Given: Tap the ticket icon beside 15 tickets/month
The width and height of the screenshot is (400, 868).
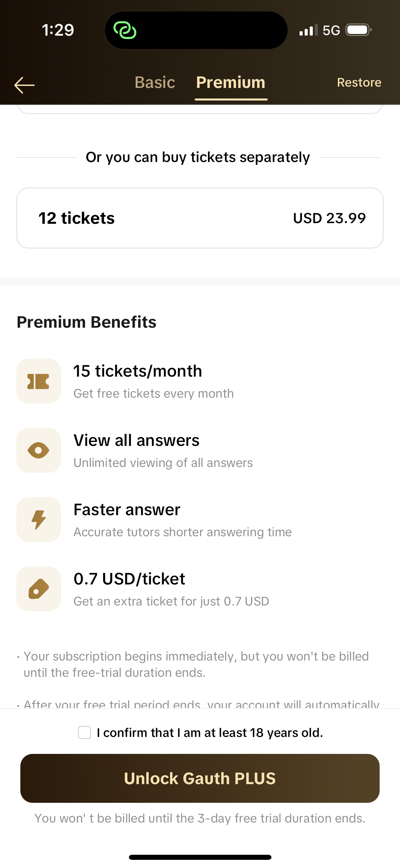Looking at the screenshot, I should click(x=39, y=381).
